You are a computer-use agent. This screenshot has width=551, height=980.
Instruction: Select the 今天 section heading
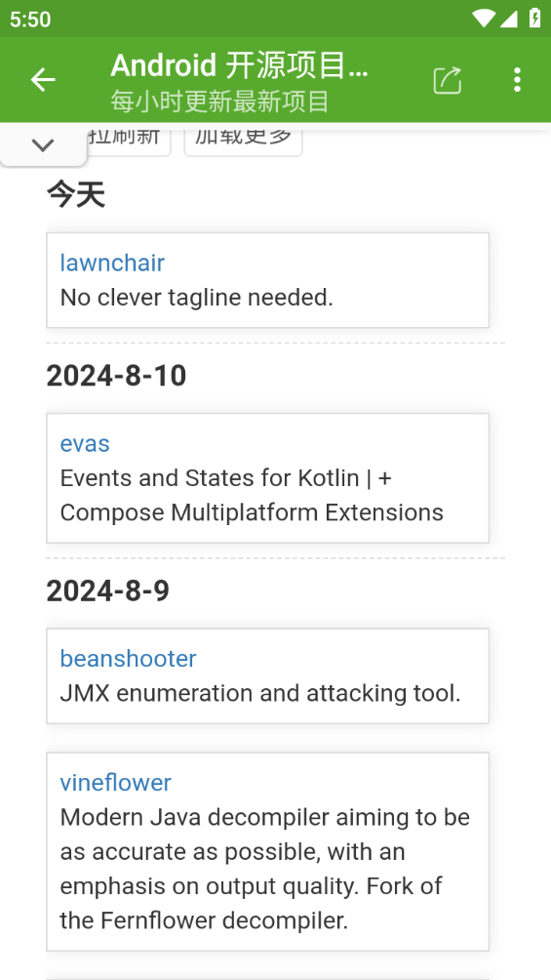[x=76, y=195]
